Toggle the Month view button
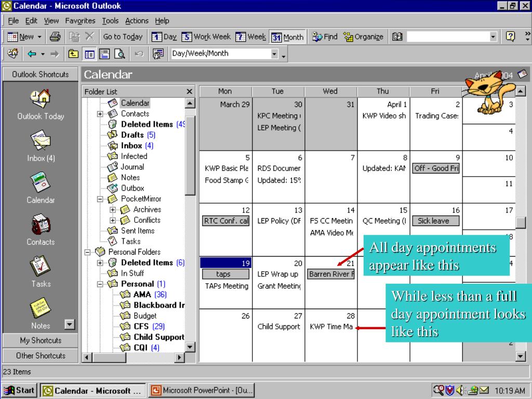Viewport: 532px width, 399px height. tap(287, 37)
